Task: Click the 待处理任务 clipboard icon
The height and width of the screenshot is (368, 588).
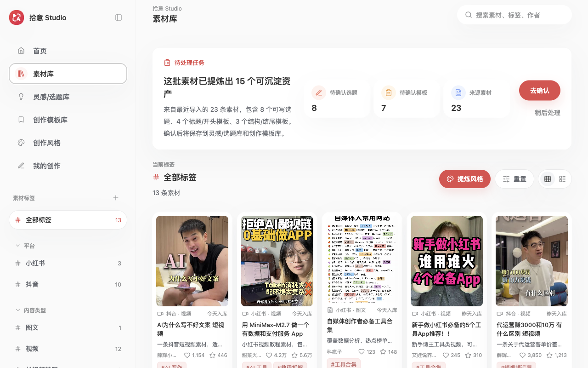Action: click(167, 63)
